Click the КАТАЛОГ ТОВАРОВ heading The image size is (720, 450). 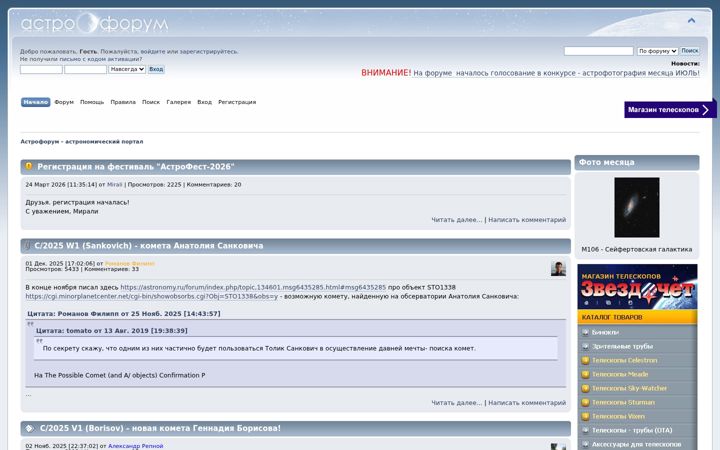pyautogui.click(x=612, y=317)
